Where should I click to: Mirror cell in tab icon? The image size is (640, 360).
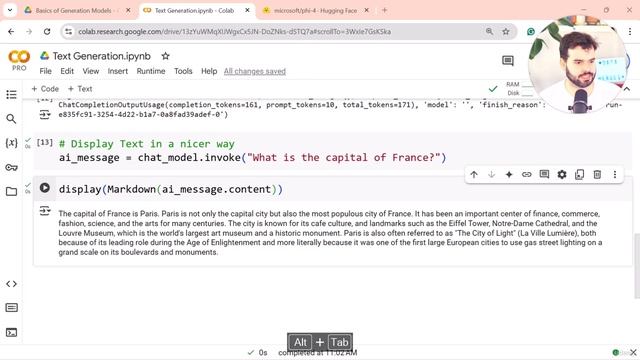[x=580, y=175]
